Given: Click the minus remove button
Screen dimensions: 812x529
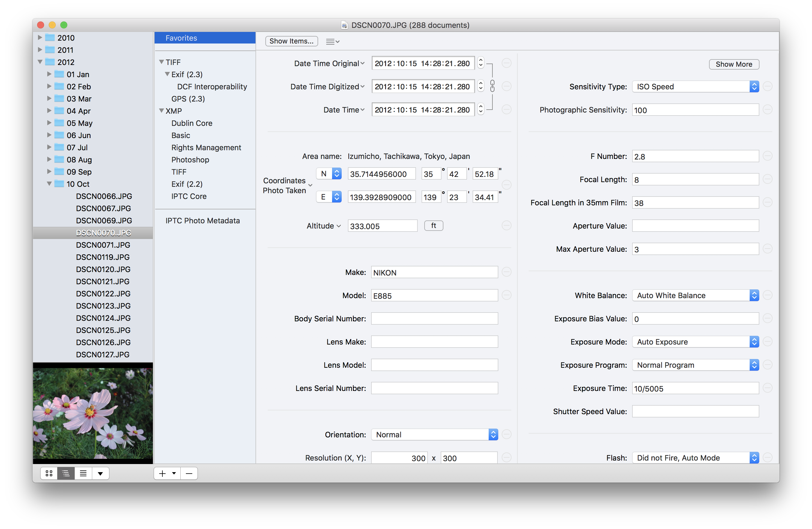Looking at the screenshot, I should [x=189, y=473].
